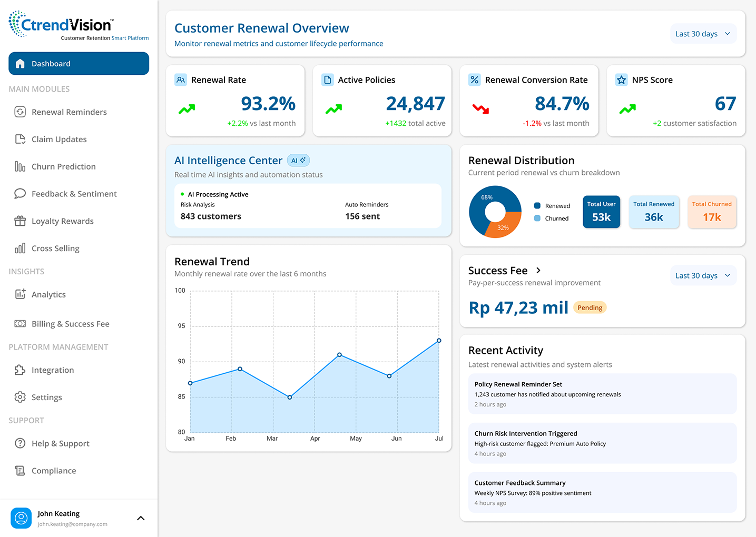
Task: Click the Integration puzzle piece icon
Action: click(x=20, y=370)
